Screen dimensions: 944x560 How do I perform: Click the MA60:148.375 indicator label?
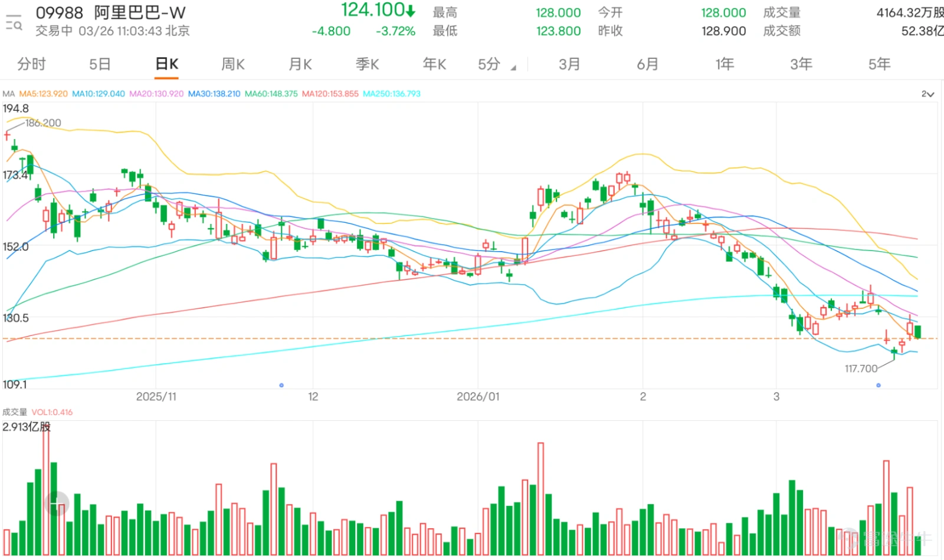coord(271,94)
